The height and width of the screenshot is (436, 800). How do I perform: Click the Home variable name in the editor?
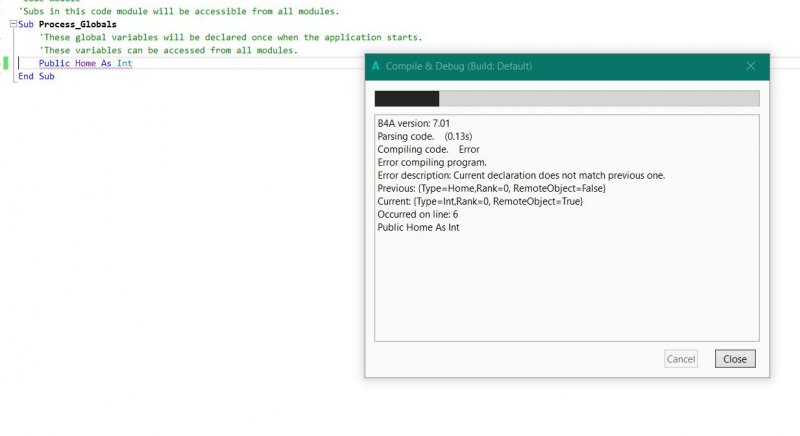[85, 63]
